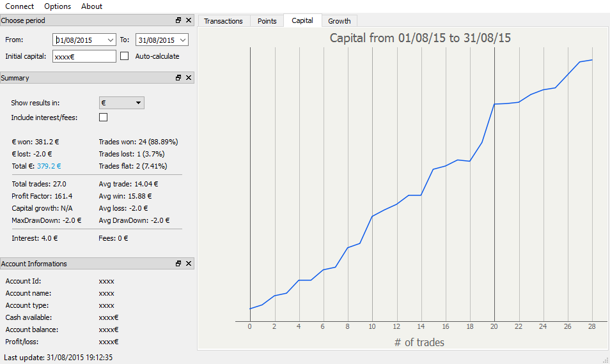Open the Options menu
Screen dimensions: 610x364
point(58,6)
